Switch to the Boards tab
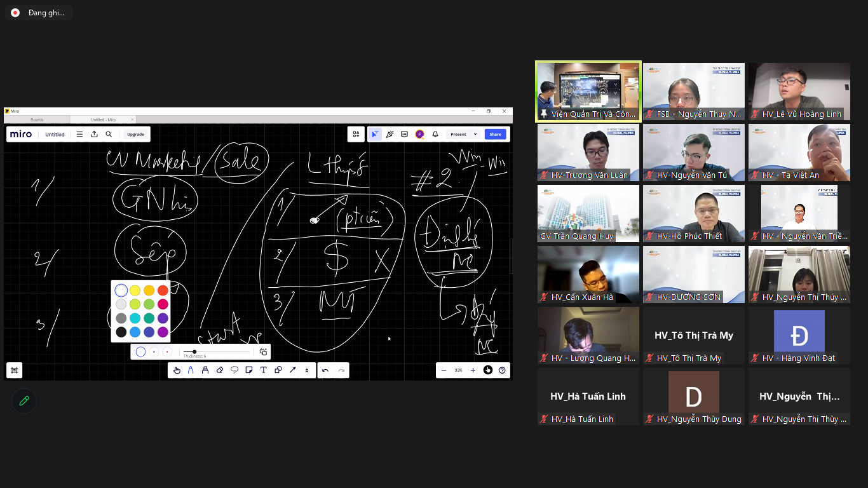The image size is (868, 488). (x=37, y=119)
